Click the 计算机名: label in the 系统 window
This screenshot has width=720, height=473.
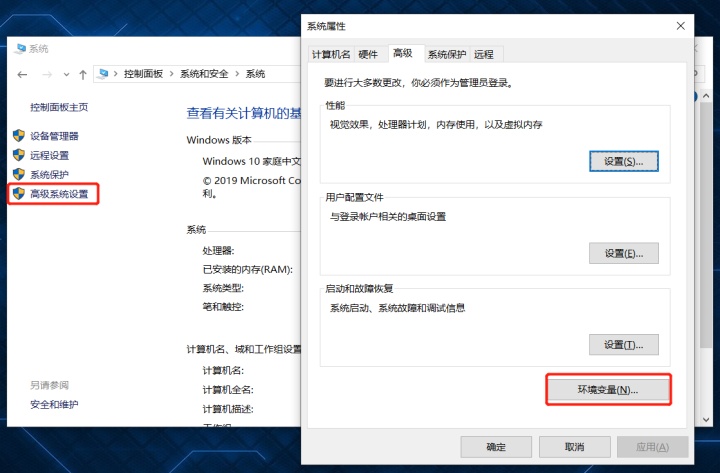pyautogui.click(x=223, y=371)
